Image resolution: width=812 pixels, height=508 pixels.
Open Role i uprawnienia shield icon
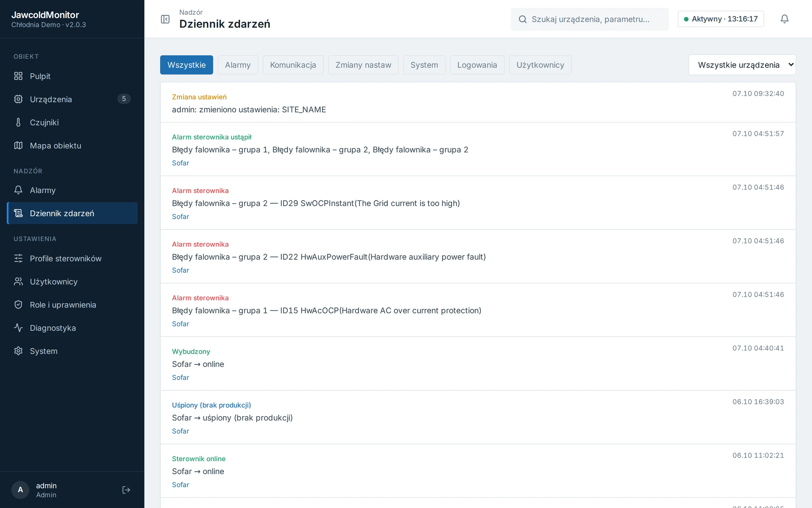18,304
